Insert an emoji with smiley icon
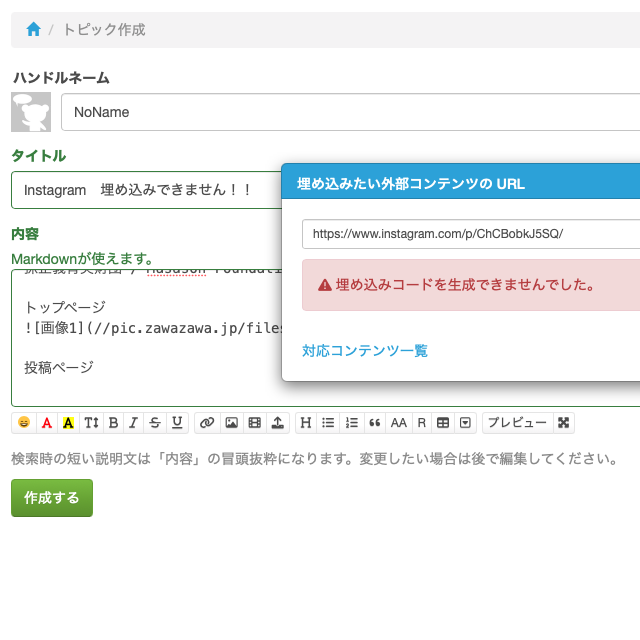 [x=24, y=422]
